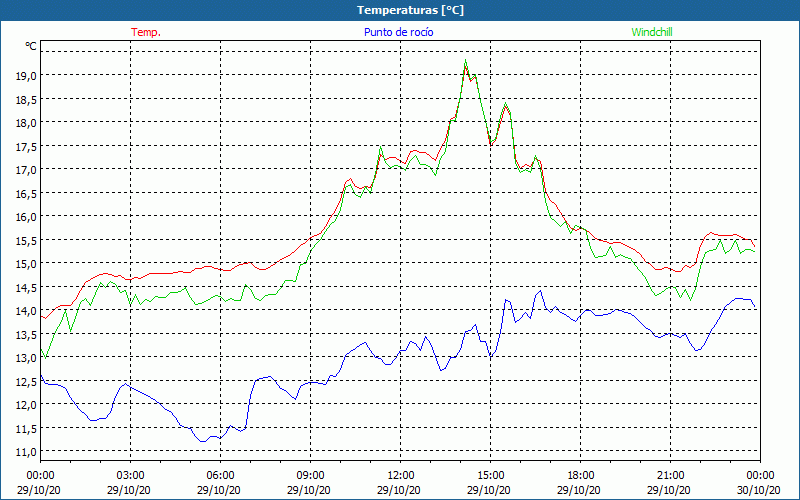
Task: Click the 06:00 time axis label
Action: click(220, 475)
